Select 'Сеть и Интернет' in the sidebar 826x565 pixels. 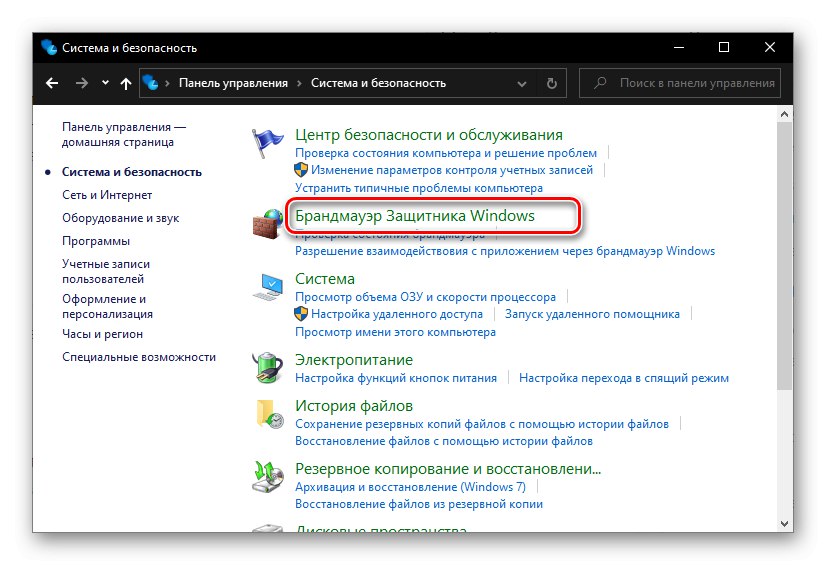click(x=107, y=195)
